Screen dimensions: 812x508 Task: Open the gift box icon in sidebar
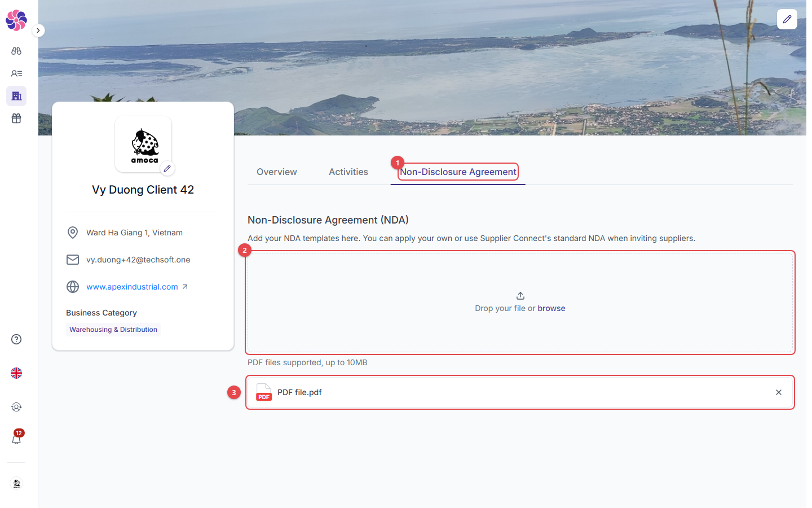16,119
